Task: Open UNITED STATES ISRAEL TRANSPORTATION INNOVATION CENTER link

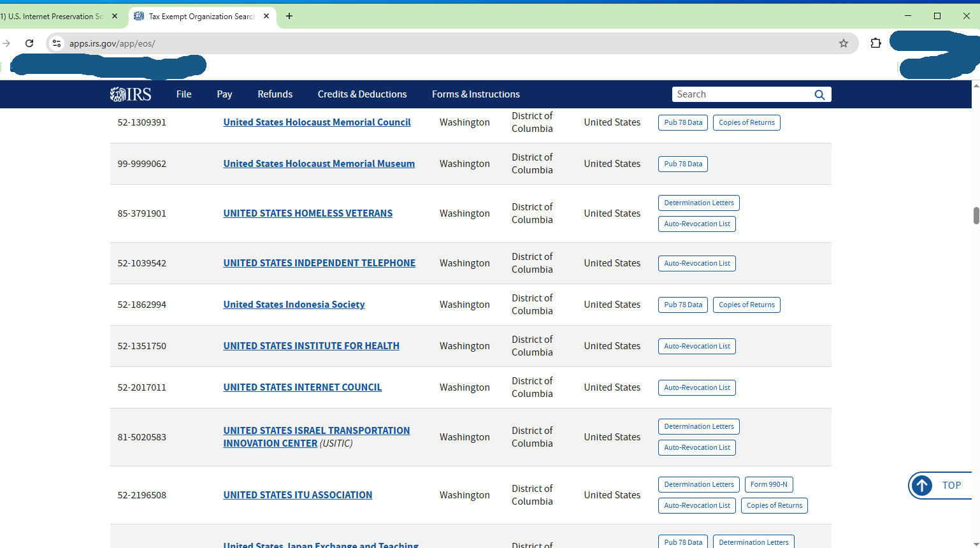Action: click(317, 437)
